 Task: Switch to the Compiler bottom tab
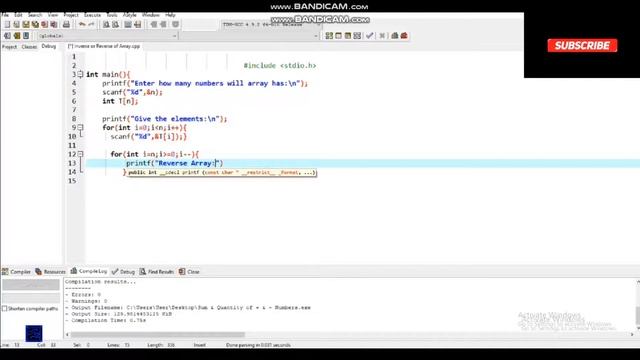[x=16, y=271]
